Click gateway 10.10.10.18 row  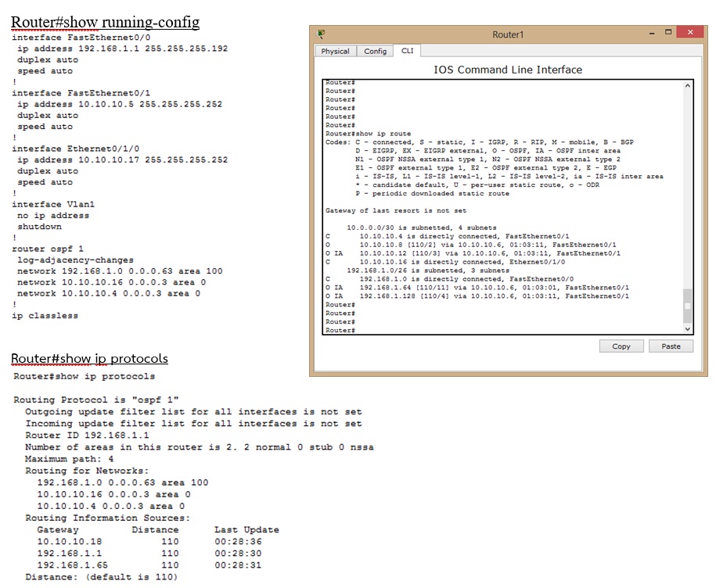149,541
